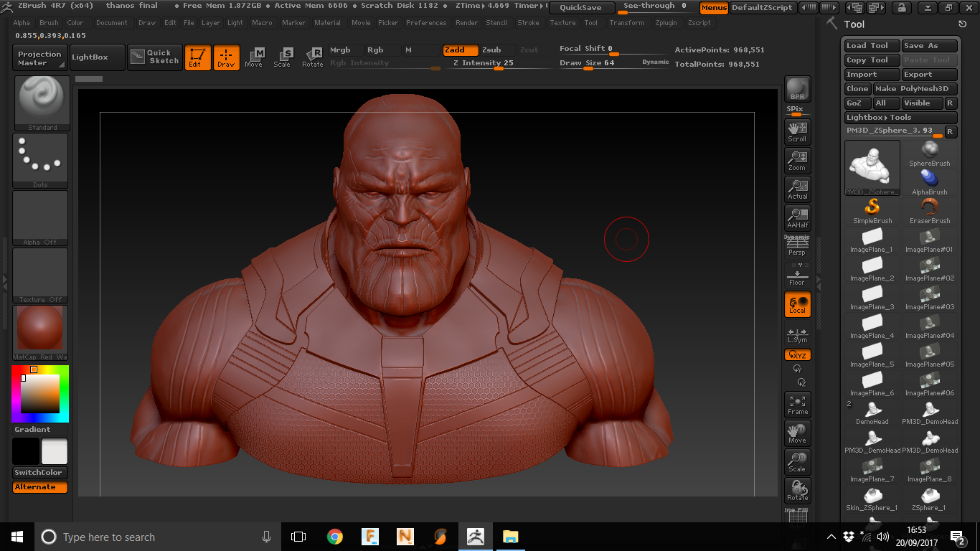Screen dimensions: 980x551
Task: Open the Dots stroke type selector
Action: click(x=40, y=161)
